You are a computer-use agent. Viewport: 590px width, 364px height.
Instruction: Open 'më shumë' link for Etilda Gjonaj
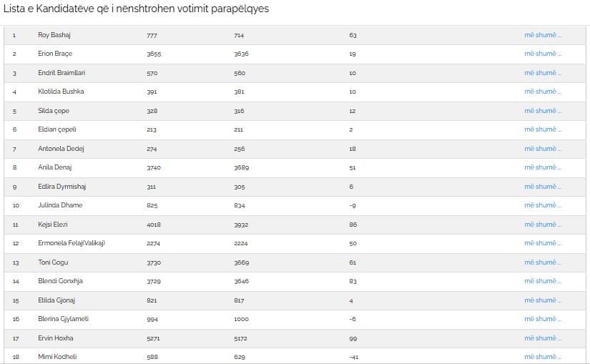[543, 300]
